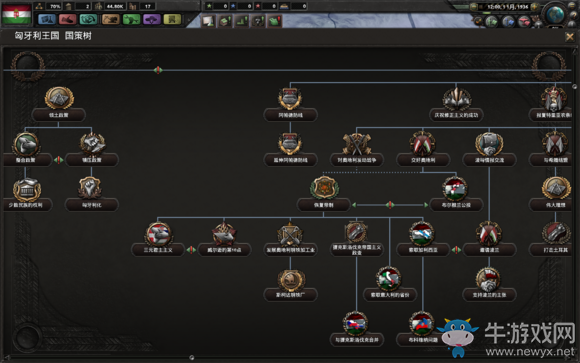This screenshot has height=363, width=580.
Task: Open the yellow logistics tab
Action: tap(172, 19)
